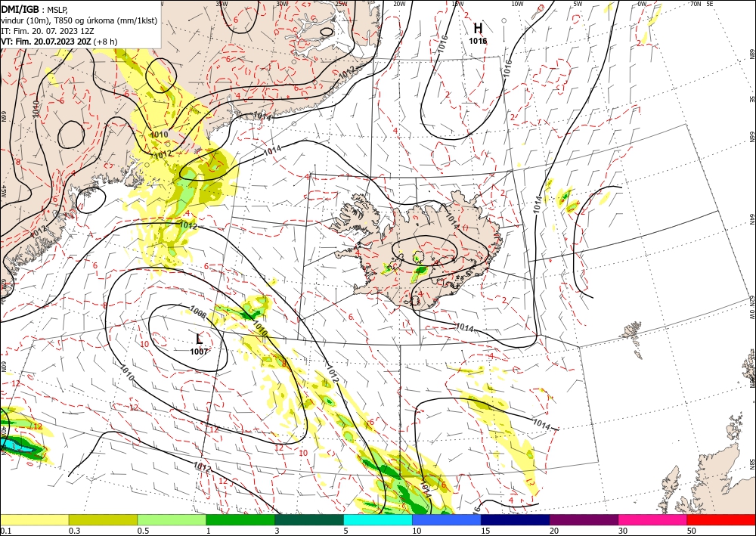
Task: Click the '1007' low center pressure value
Action: [x=199, y=352]
